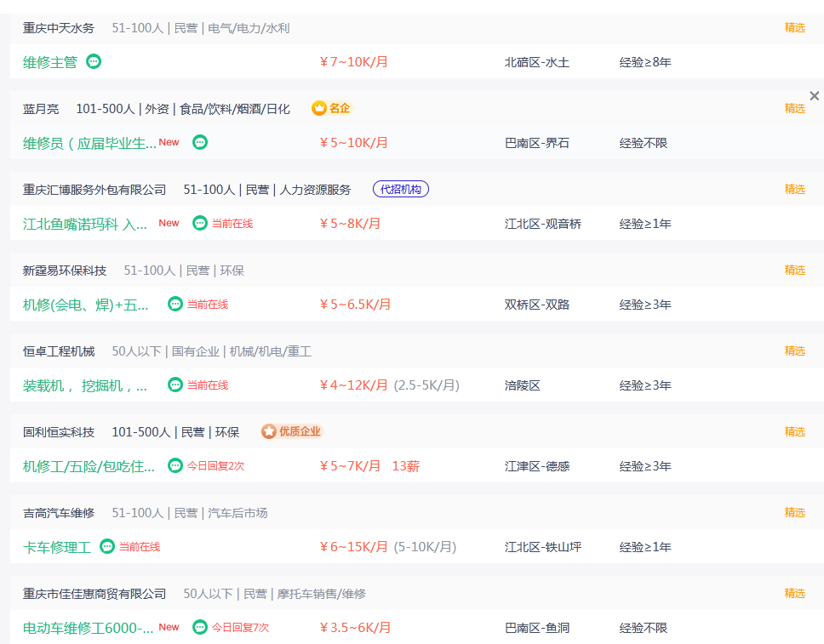Click location 双桥区-双路
The width and height of the screenshot is (824, 644).
tap(537, 305)
